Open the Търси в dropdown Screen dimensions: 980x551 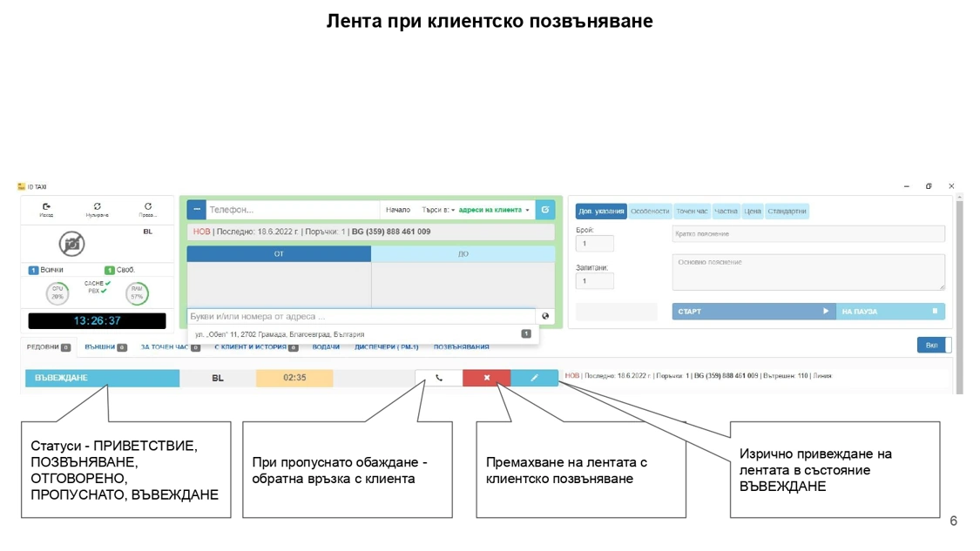click(437, 210)
